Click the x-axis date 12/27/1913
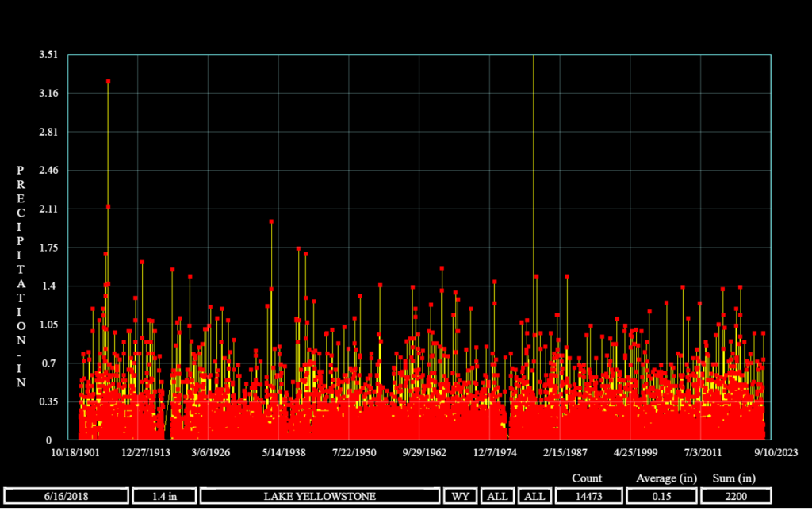Screen dimensions: 812x511 click(146, 452)
